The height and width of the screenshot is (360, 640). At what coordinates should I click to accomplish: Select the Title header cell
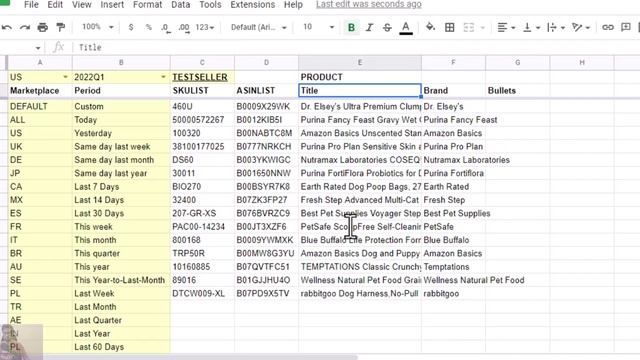(x=360, y=91)
